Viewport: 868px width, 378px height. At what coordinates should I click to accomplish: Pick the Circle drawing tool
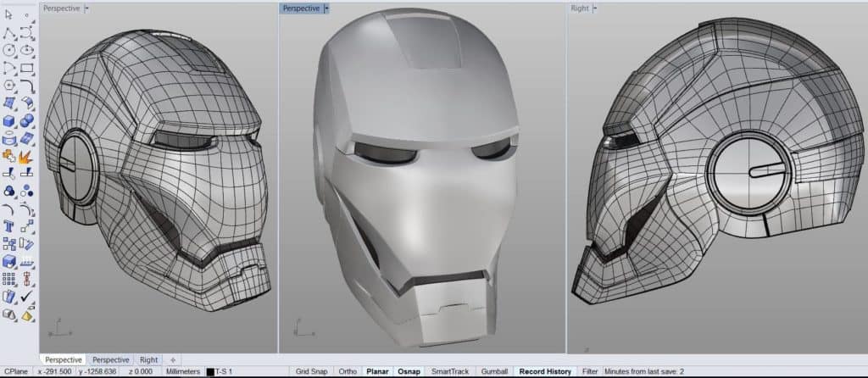coord(8,51)
